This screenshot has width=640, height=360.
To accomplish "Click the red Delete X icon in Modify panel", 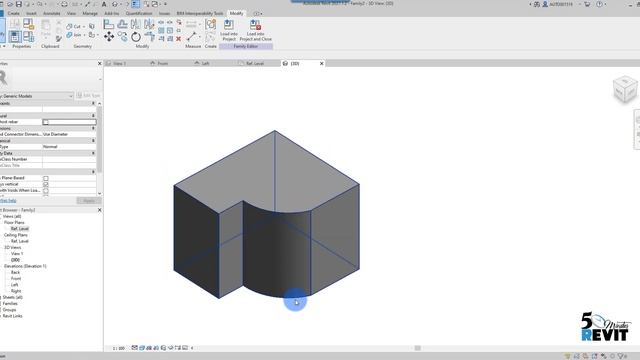I will [178, 39].
